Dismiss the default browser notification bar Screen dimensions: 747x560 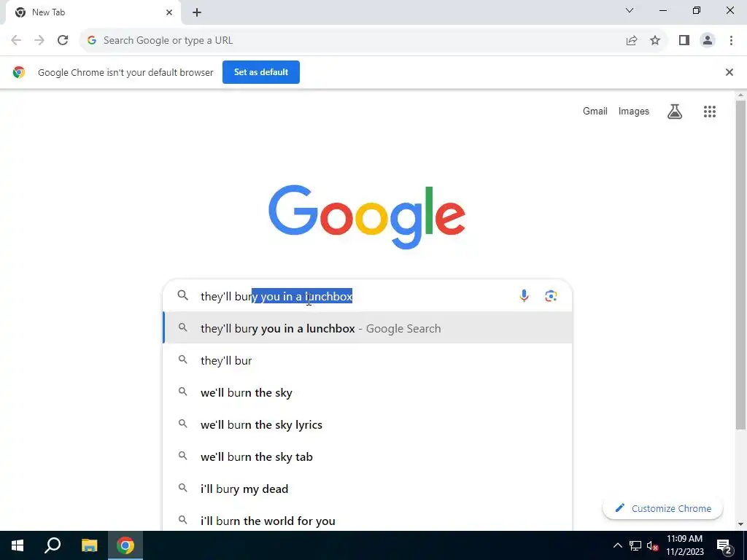coord(729,72)
